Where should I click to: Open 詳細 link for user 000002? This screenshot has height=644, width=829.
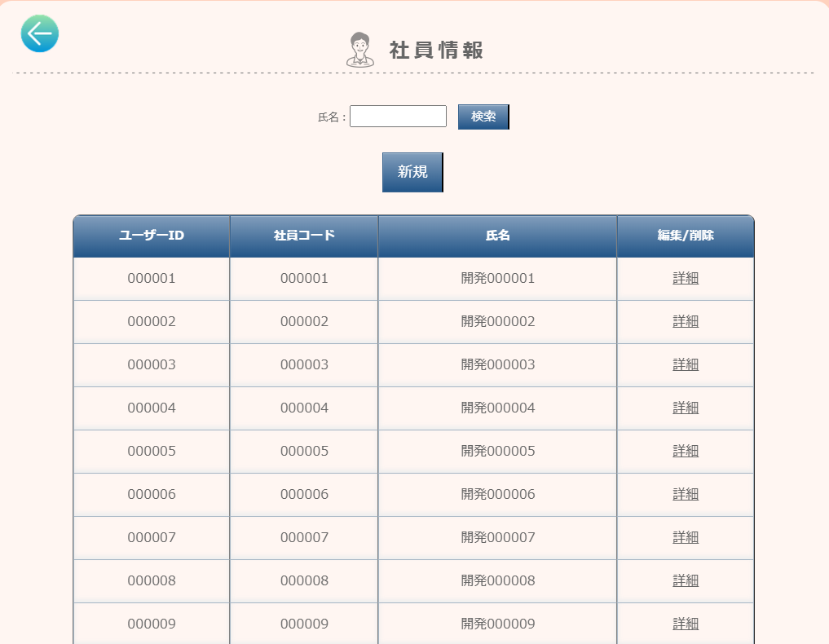pos(686,321)
